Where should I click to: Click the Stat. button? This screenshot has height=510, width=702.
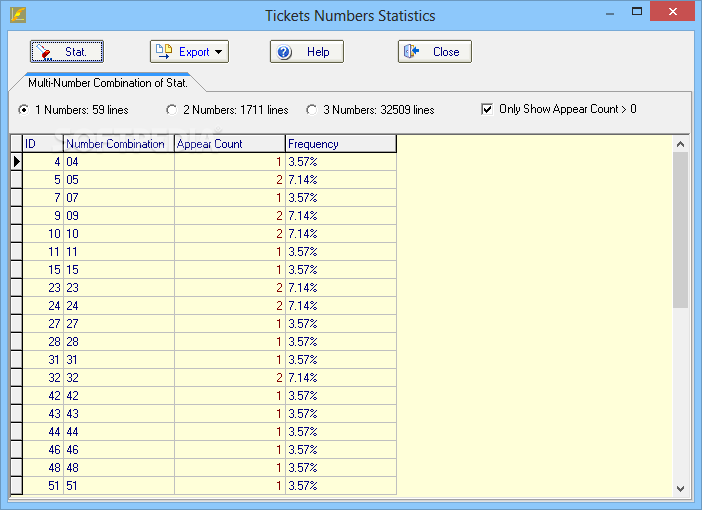67,51
